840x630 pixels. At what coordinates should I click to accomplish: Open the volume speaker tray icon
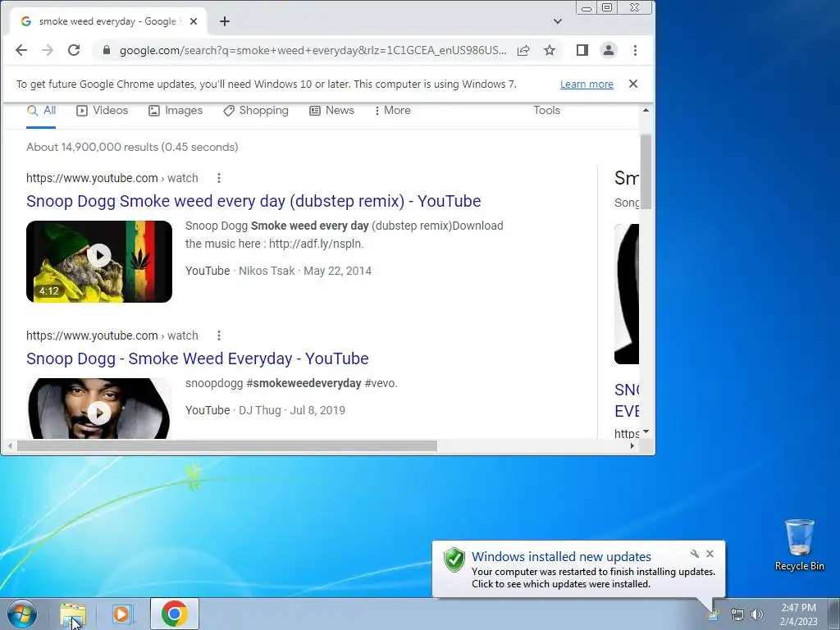pyautogui.click(x=756, y=614)
